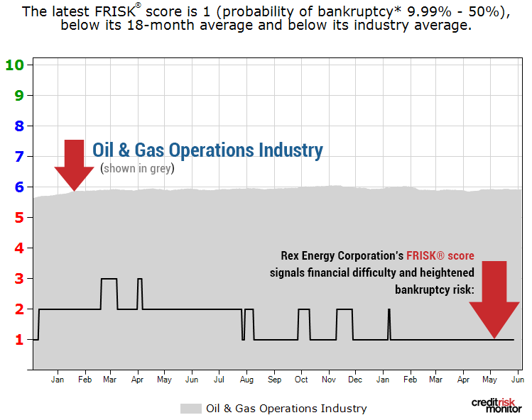Click the red y-axis label 5
This screenshot has height=420, width=532.
tap(19, 218)
